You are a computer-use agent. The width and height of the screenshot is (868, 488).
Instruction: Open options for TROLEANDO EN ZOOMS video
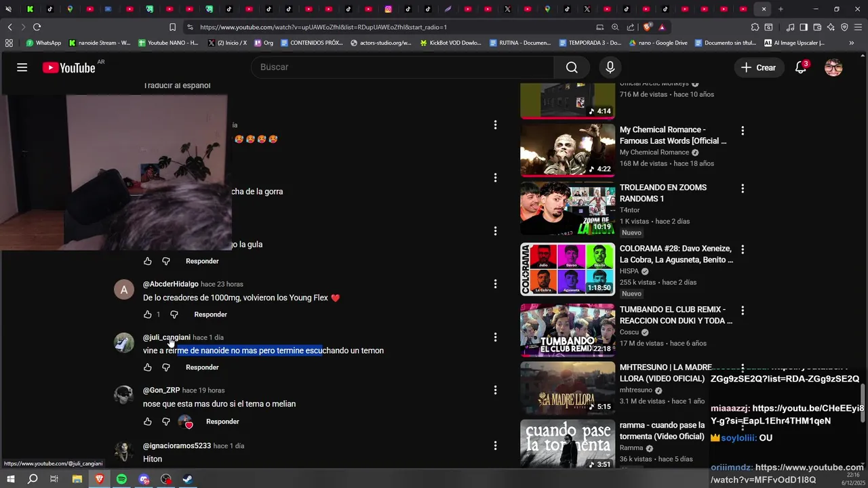(743, 188)
